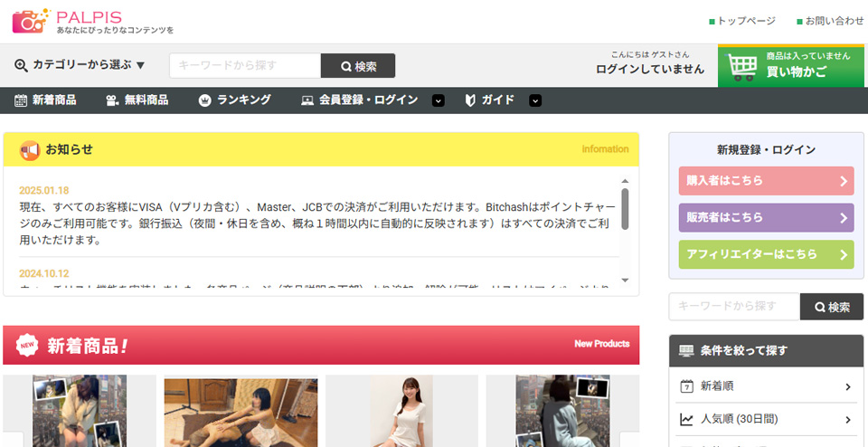This screenshot has width=868, height=447.
Task: Open the fourth product thumbnail with blue coat
Action: point(562,411)
